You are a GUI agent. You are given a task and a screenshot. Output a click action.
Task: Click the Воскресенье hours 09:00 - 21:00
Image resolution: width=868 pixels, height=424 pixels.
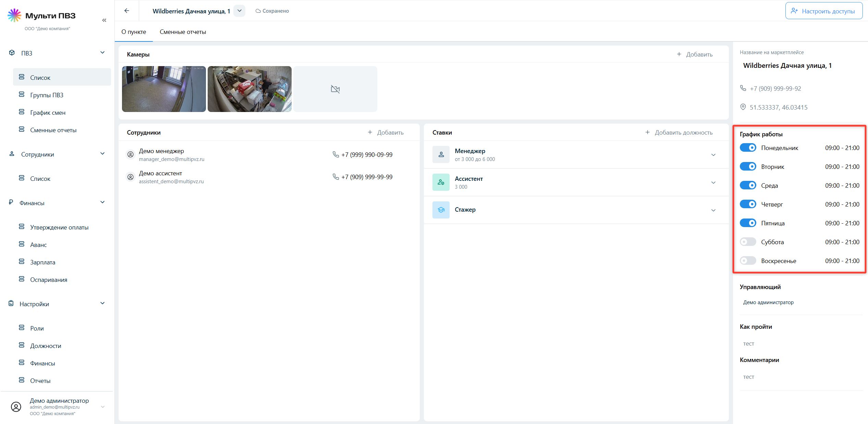pos(842,261)
